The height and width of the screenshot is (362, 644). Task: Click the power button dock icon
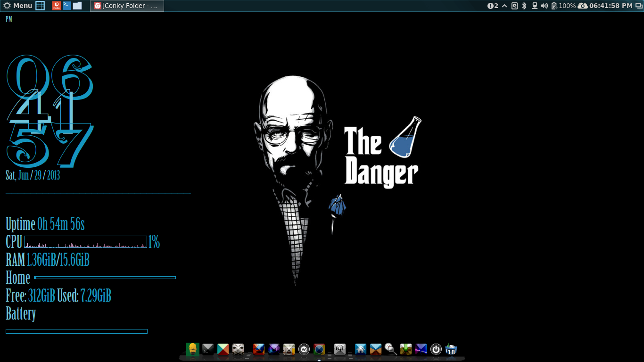[436, 349]
